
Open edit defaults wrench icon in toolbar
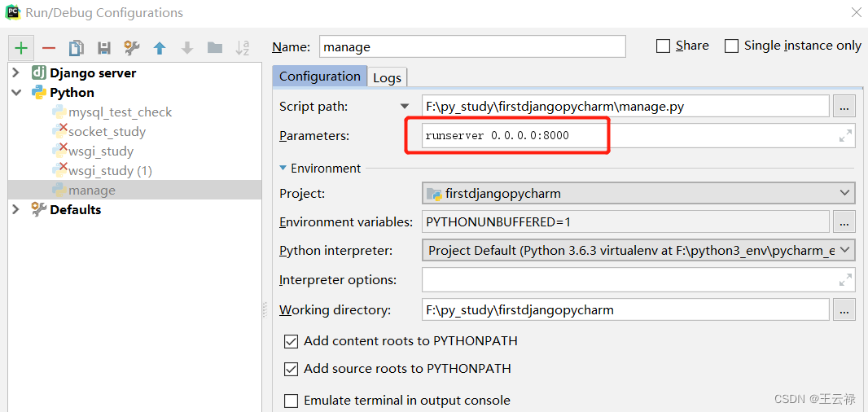coord(132,48)
